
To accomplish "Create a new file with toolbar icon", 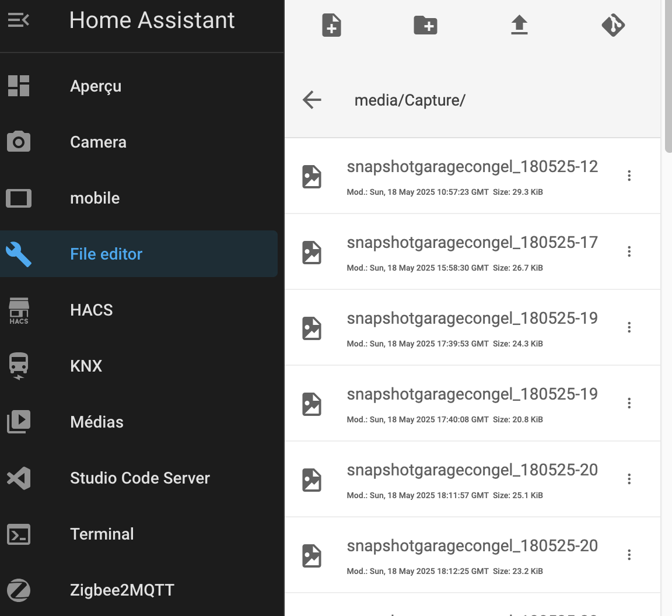I will click(x=331, y=25).
